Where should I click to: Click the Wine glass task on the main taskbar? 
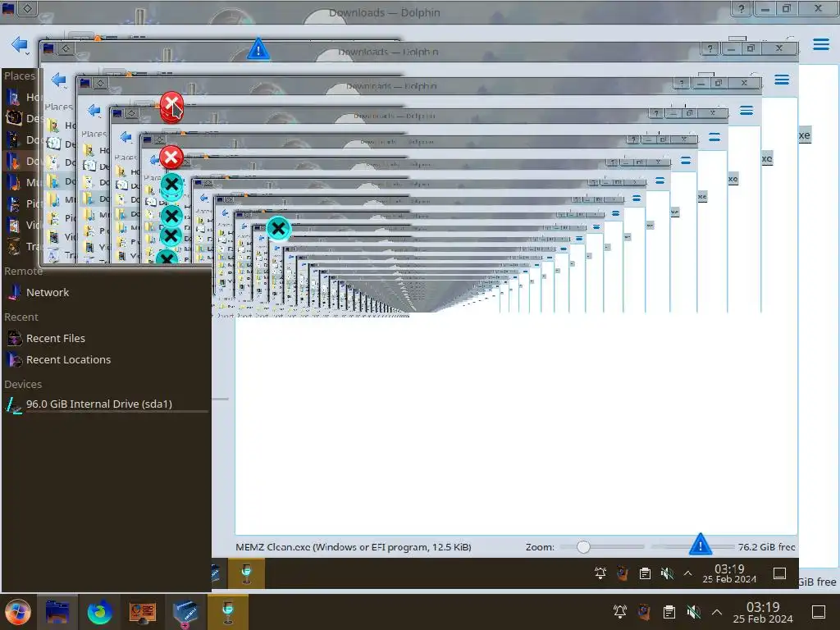coord(228,612)
